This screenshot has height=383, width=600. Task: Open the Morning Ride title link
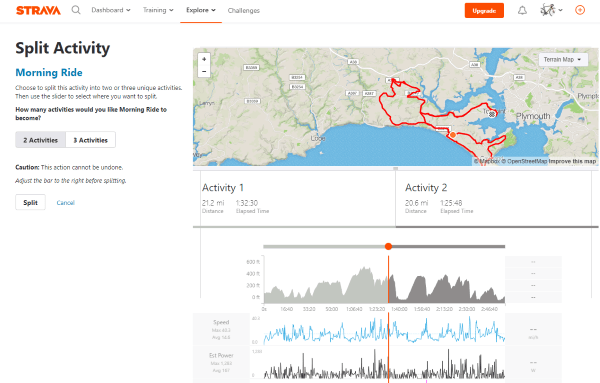[49, 72]
